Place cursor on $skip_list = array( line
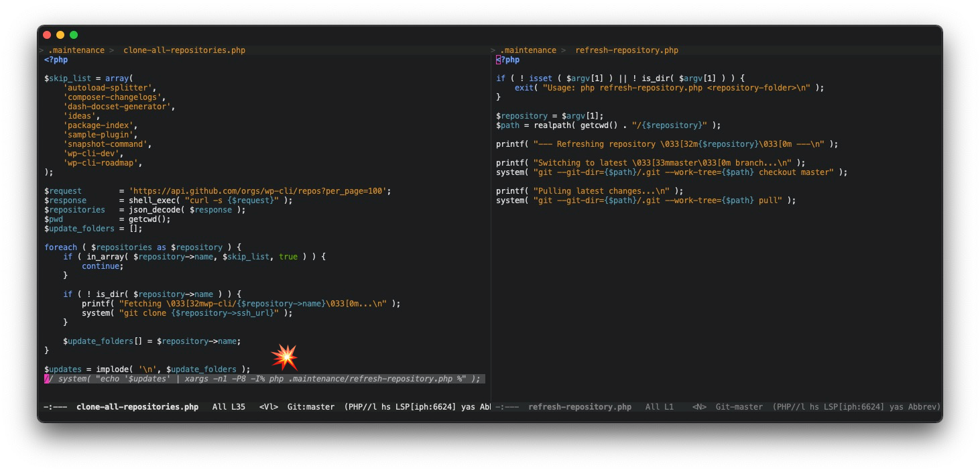This screenshot has width=980, height=472. (89, 78)
